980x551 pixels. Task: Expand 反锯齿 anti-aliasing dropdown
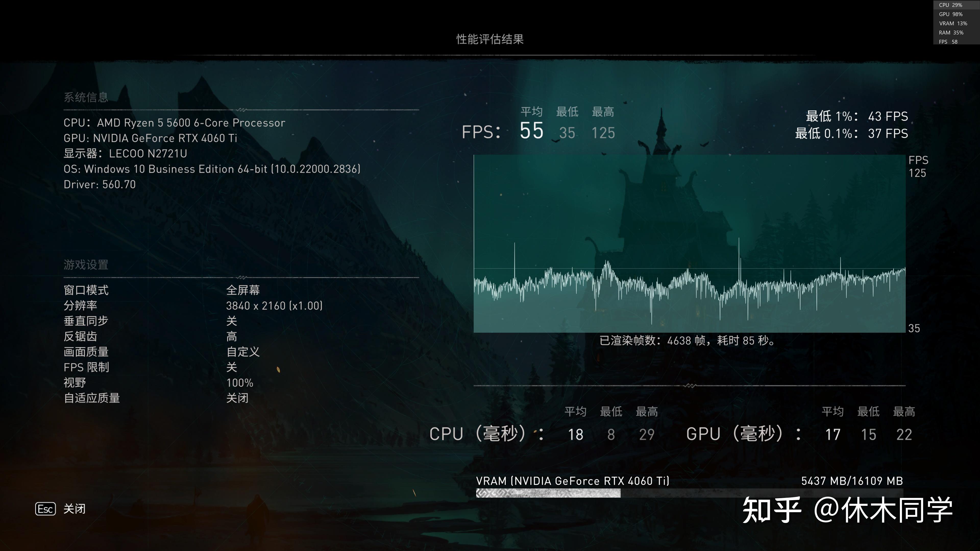[229, 336]
